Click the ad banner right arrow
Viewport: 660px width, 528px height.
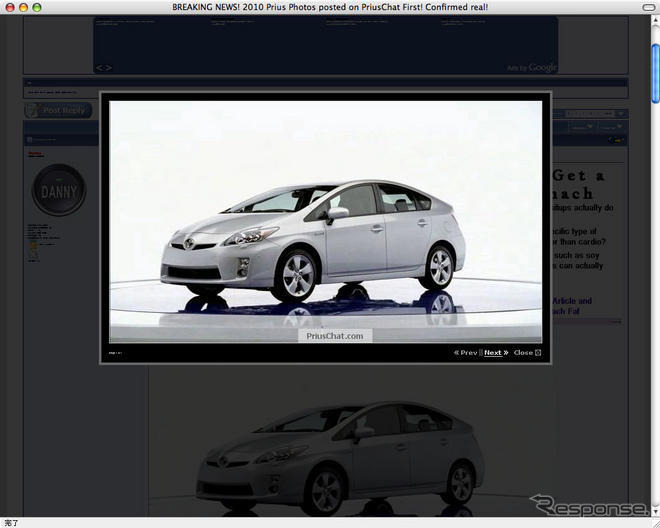click(x=108, y=68)
